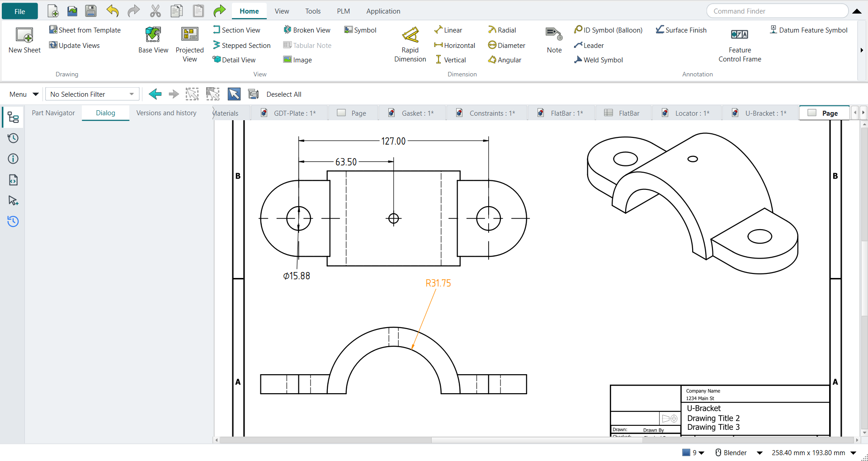Click in the Command Finder field
The height and width of the screenshot is (461, 868).
[777, 11]
